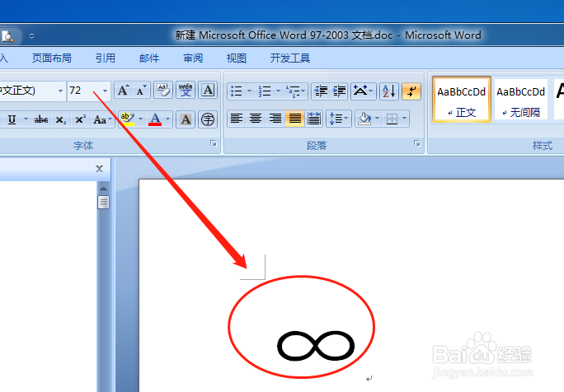Screen dimensions: 564x392
Task: Increase paragraph indent
Action: tap(339, 91)
